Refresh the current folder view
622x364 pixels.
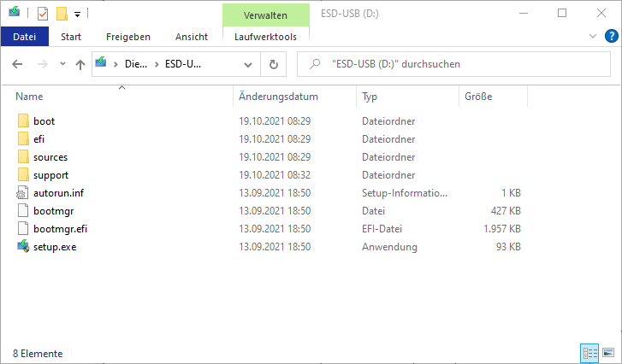pos(273,64)
